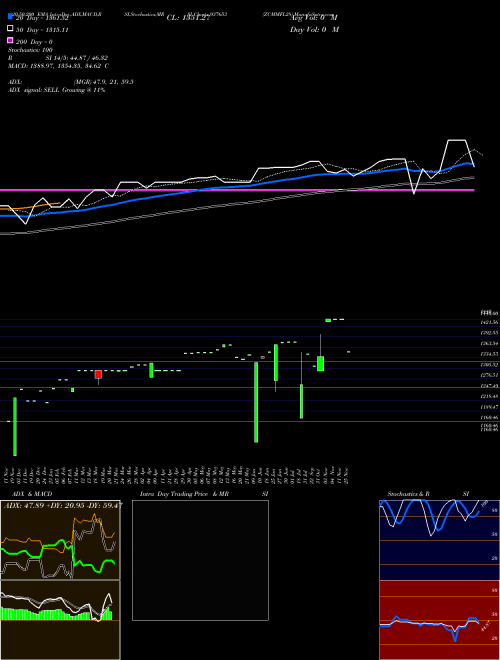Click the 'Stochastics & R' panel title

coord(409,494)
